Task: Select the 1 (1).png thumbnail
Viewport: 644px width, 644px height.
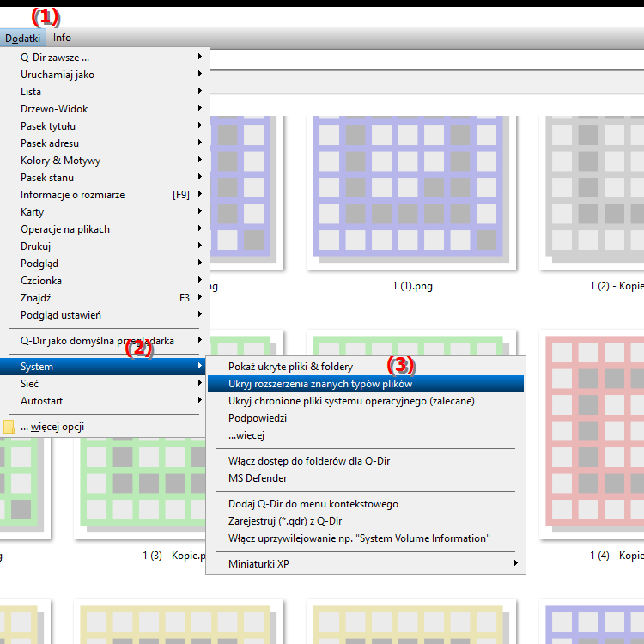Action: [x=411, y=192]
